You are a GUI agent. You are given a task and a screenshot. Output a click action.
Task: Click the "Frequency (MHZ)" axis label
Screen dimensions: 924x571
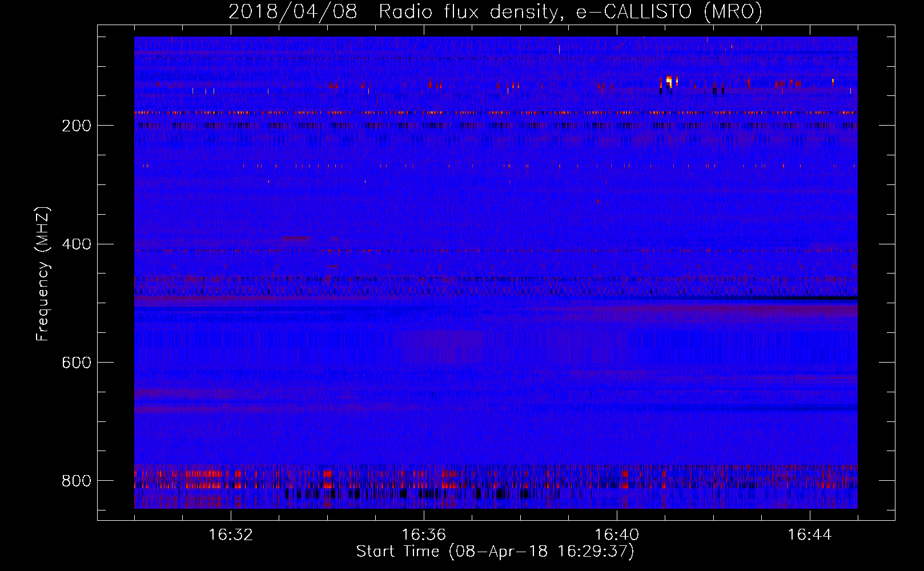(x=42, y=274)
